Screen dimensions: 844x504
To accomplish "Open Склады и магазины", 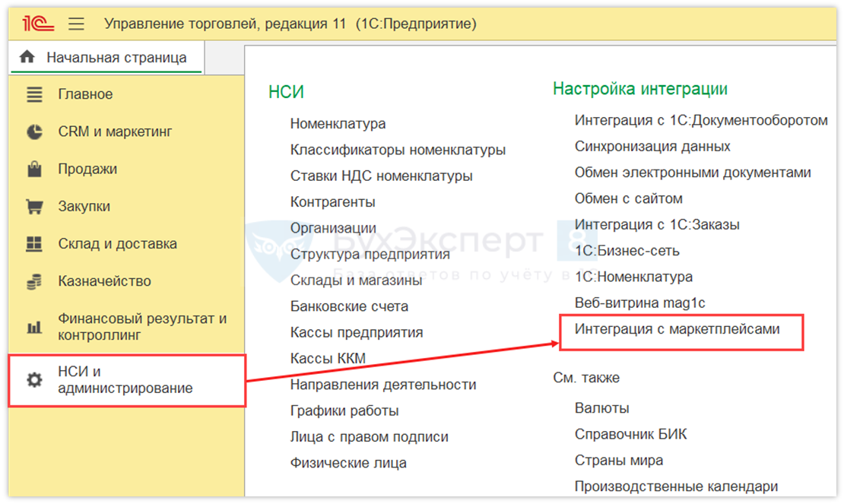I will pos(356,281).
